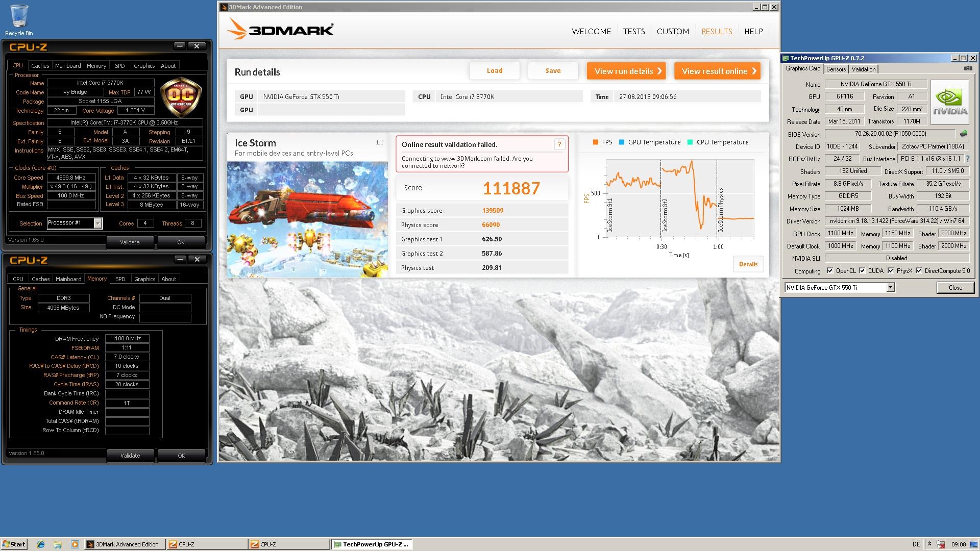Click the GPU-Z screenshot camera icon
980x551 pixels.
coord(967,68)
